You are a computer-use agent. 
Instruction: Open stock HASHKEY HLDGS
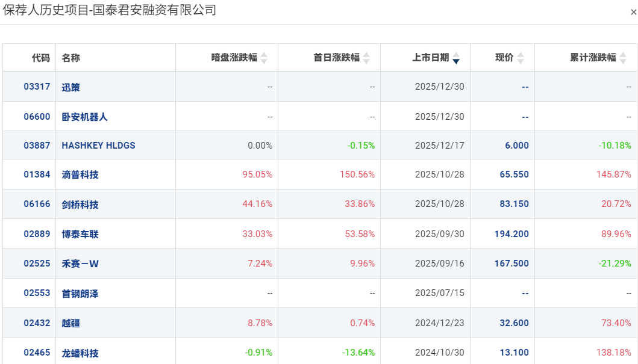point(98,146)
